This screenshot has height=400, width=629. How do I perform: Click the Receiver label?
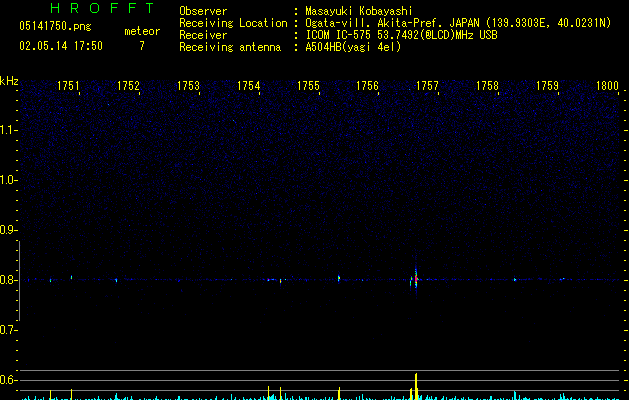(x=203, y=35)
